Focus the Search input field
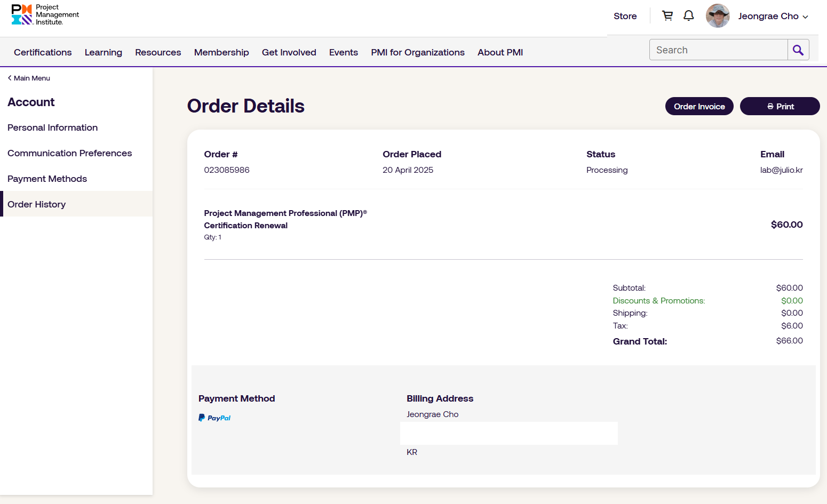 (718, 50)
